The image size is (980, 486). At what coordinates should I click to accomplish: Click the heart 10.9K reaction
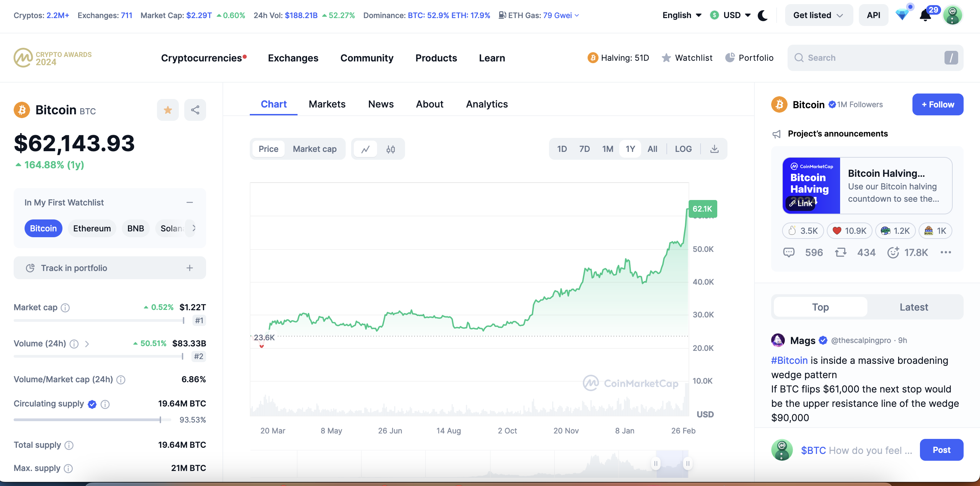(849, 231)
